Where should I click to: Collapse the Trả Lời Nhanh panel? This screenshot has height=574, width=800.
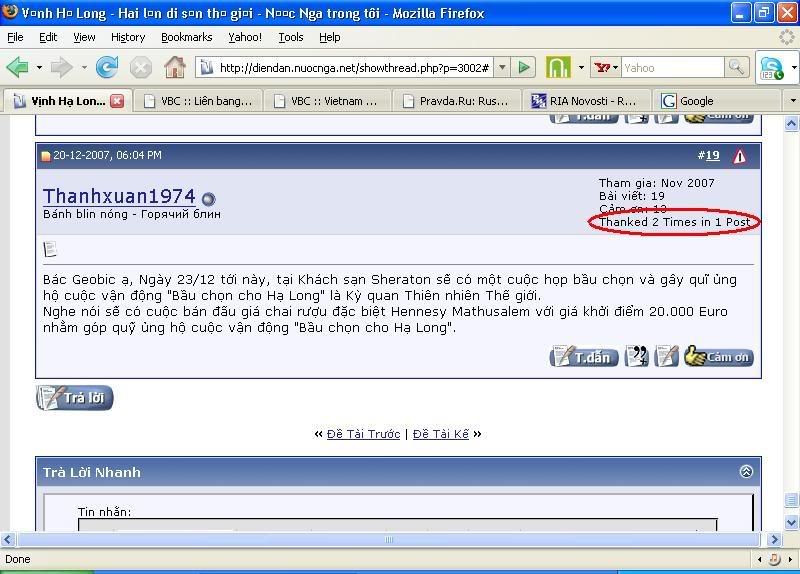coord(745,472)
